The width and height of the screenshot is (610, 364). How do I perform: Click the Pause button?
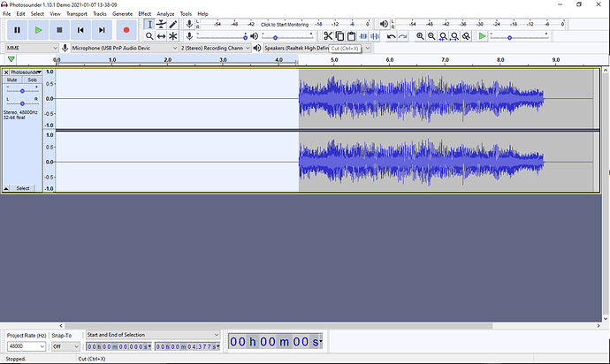click(x=17, y=30)
